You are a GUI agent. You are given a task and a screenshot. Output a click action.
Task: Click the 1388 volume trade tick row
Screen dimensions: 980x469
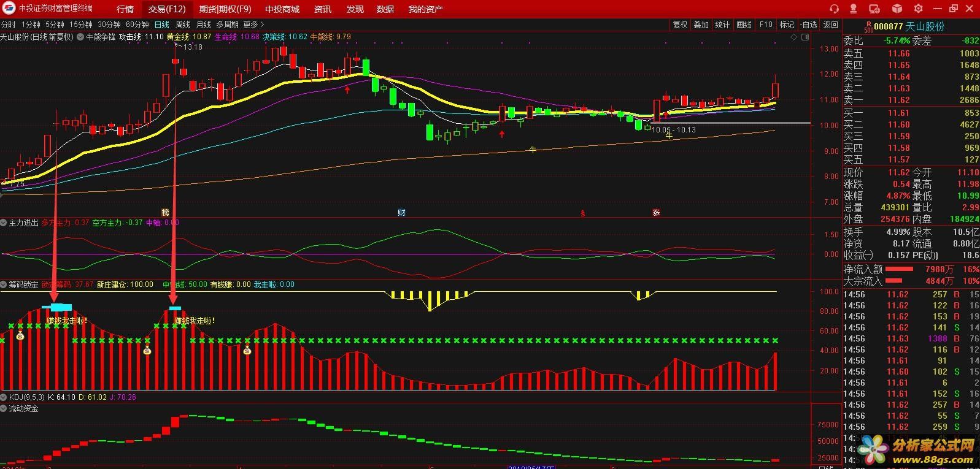(911, 338)
